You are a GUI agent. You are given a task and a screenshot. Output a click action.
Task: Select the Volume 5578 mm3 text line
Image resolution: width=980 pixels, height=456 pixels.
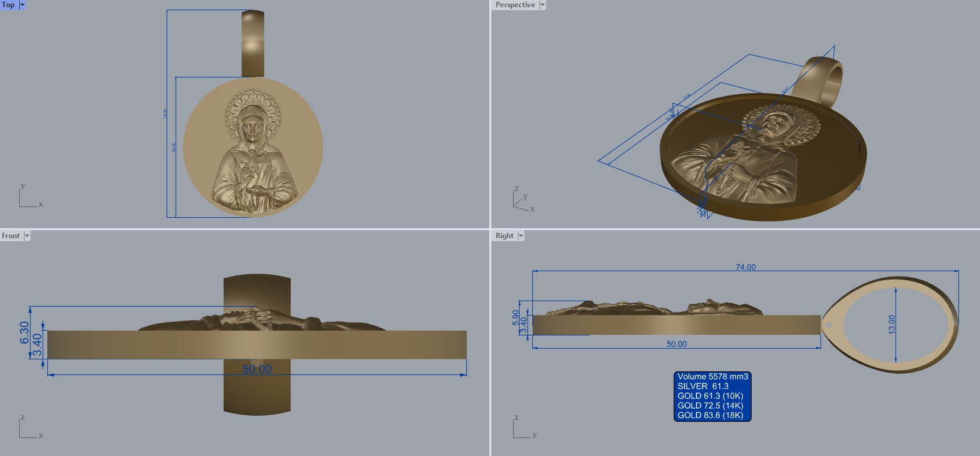tap(713, 377)
